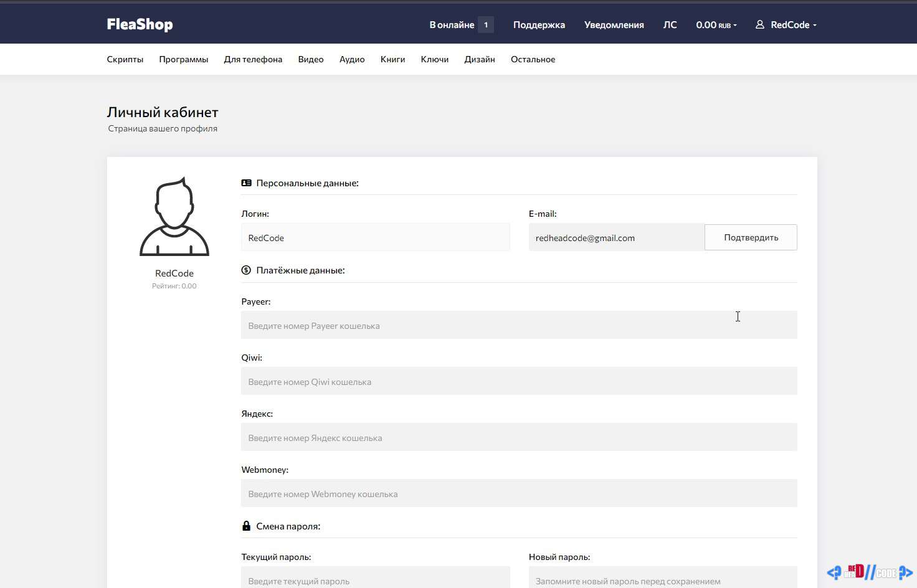Click the user icon beside RedCode
The image size is (917, 588).
(760, 25)
